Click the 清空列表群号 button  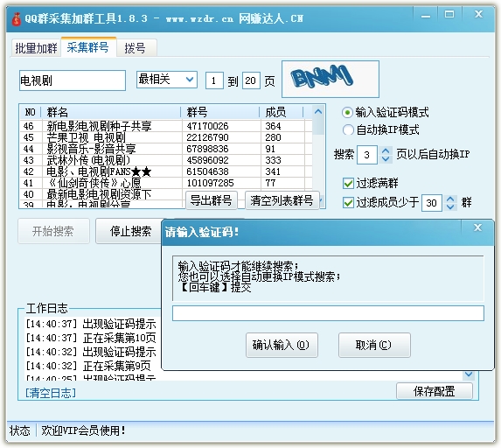(x=282, y=200)
